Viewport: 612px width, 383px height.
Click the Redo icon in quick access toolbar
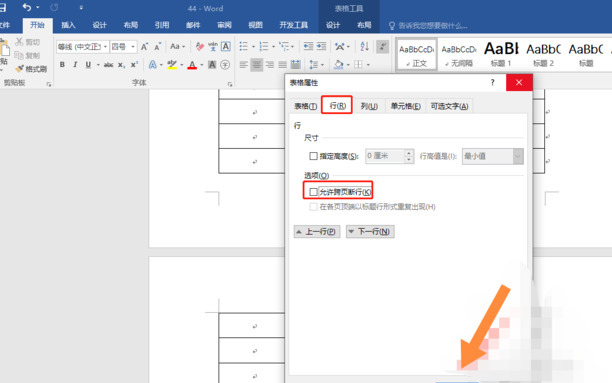pyautogui.click(x=54, y=7)
